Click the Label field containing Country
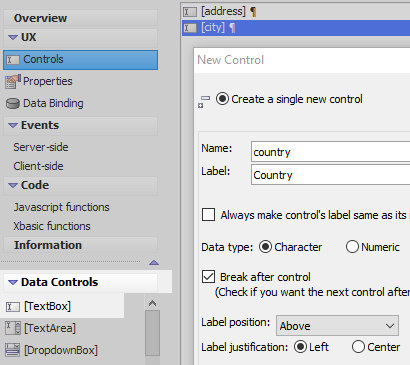The width and height of the screenshot is (410, 365). tap(330, 175)
